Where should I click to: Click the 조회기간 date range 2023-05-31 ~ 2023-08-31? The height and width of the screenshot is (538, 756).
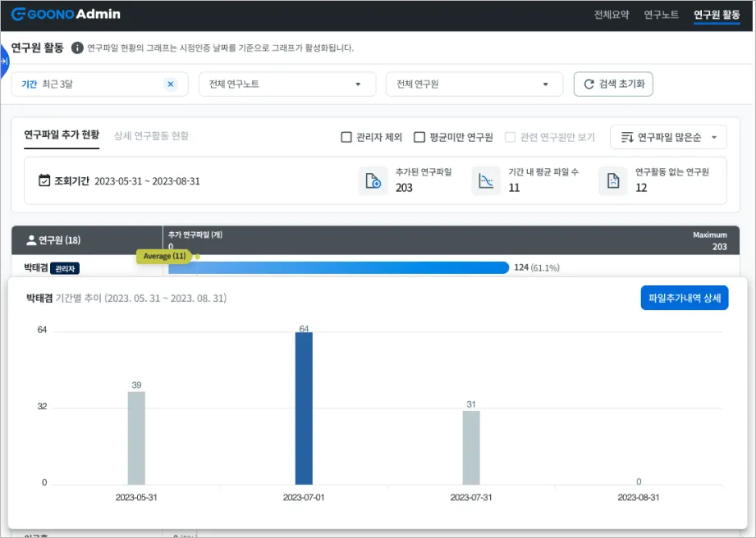[147, 181]
